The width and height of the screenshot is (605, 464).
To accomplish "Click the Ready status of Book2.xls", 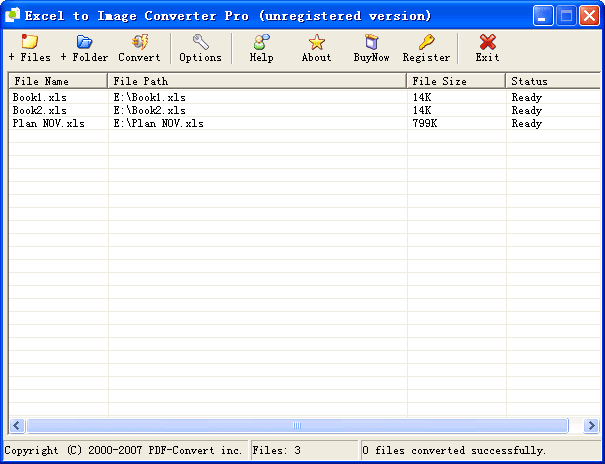I will click(527, 110).
